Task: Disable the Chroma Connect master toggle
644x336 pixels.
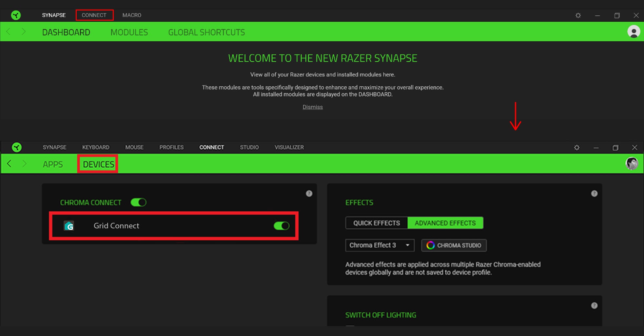Action: (138, 202)
